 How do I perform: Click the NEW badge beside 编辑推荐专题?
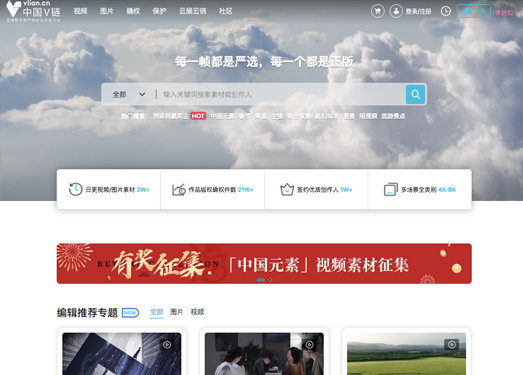tap(130, 313)
